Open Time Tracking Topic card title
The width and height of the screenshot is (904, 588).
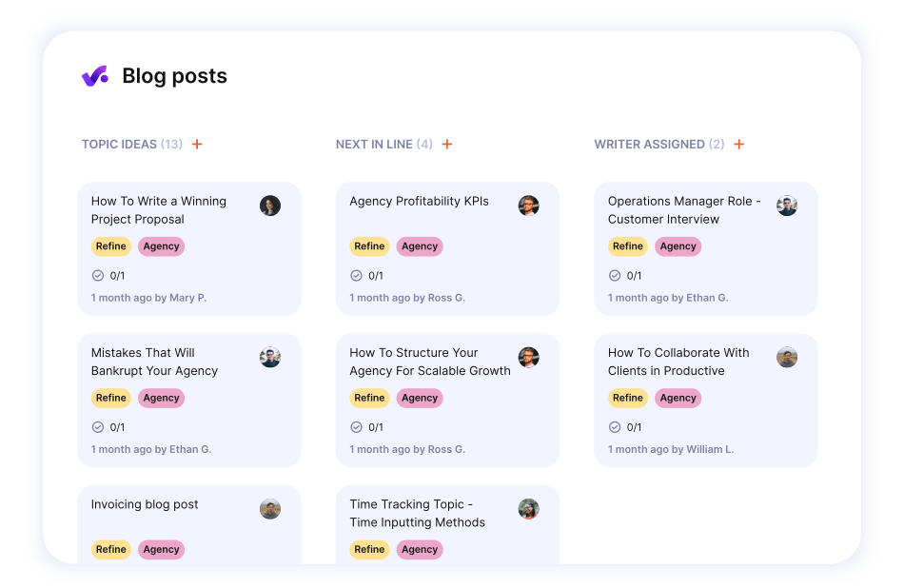[x=418, y=513]
